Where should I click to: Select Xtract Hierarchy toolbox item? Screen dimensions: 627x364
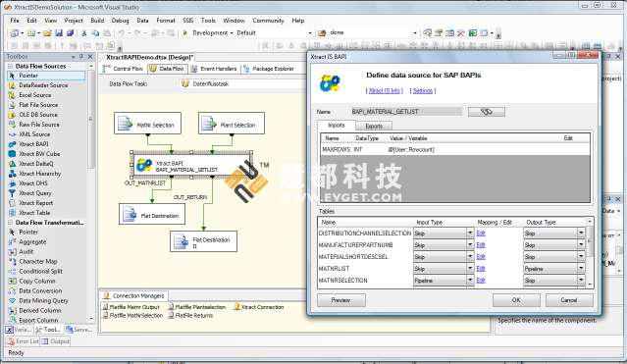pyautogui.click(x=39, y=174)
